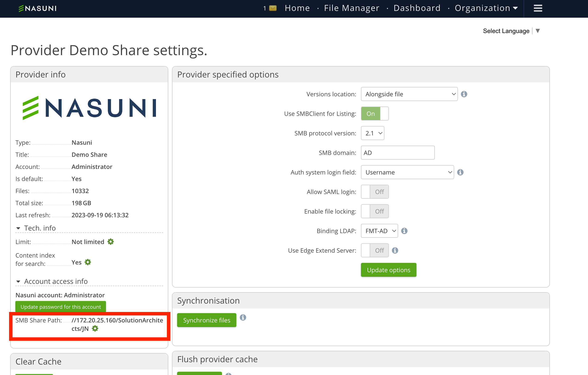Open the File Manager menu item

352,8
